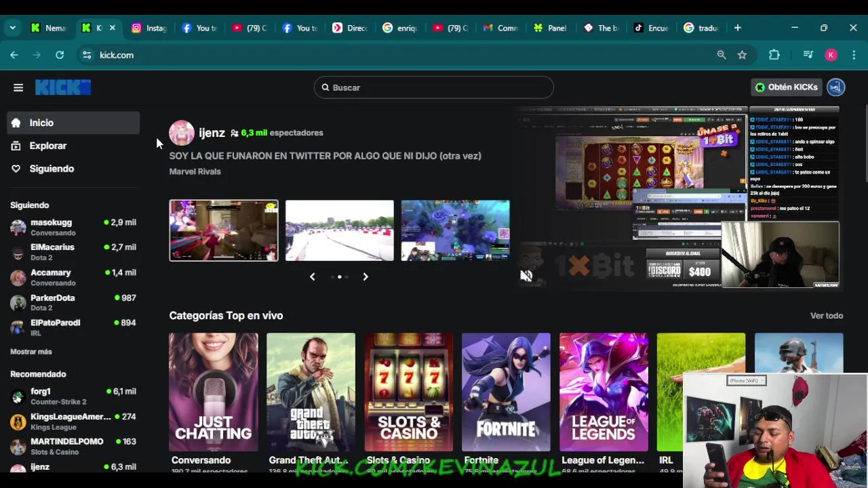868x488 pixels.
Task: Select second carousel stream thumbnail
Action: click(x=339, y=230)
